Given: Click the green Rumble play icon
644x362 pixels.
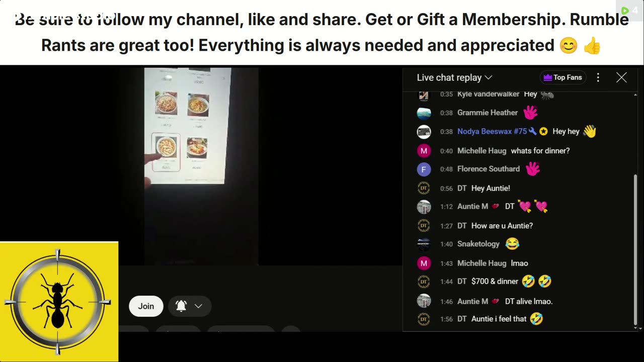Looking at the screenshot, I should [x=625, y=10].
